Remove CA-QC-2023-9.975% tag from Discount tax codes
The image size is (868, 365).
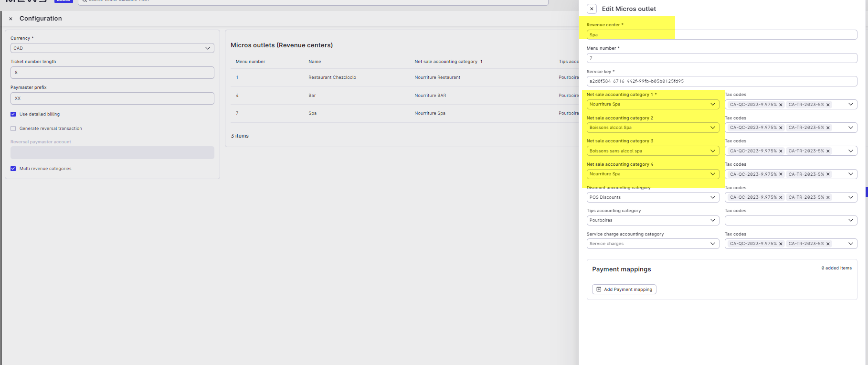click(x=781, y=198)
